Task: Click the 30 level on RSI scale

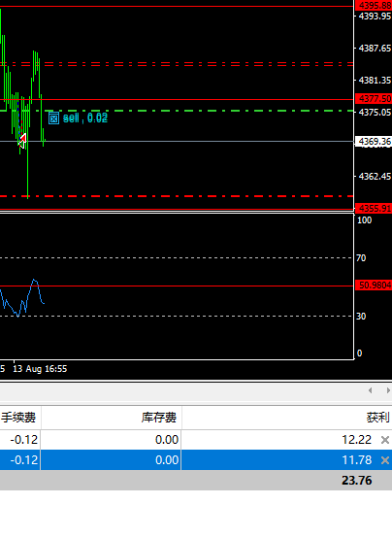Action: pyautogui.click(x=361, y=316)
